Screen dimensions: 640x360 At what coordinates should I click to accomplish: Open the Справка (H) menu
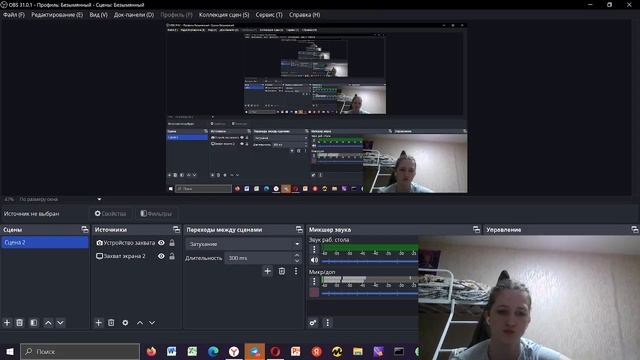coord(304,15)
